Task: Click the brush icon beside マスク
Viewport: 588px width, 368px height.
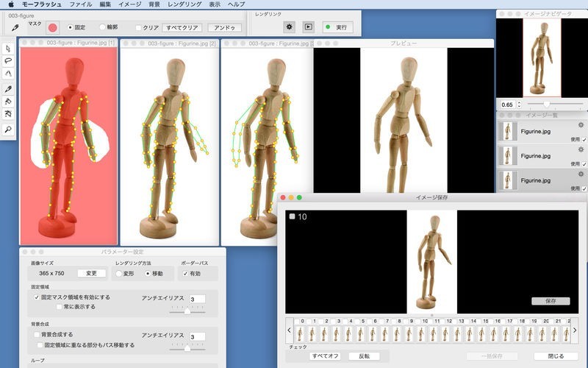Action: point(15,27)
